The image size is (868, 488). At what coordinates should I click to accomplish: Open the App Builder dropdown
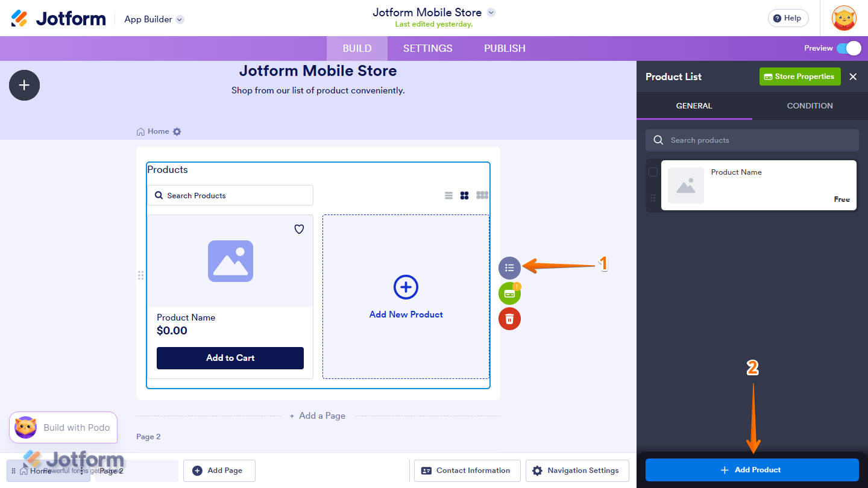tap(153, 19)
